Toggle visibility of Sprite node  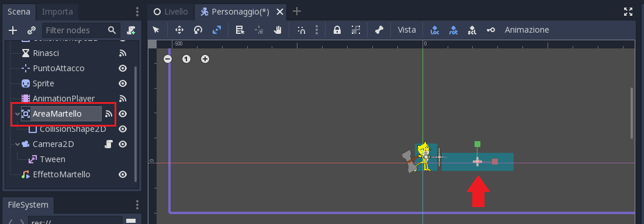(x=122, y=83)
